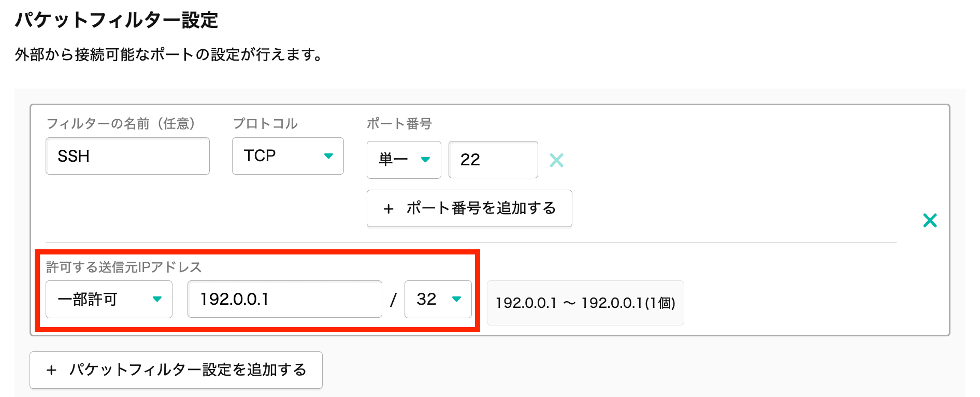Click the パケットフィルター設定を追加する button

(x=176, y=370)
